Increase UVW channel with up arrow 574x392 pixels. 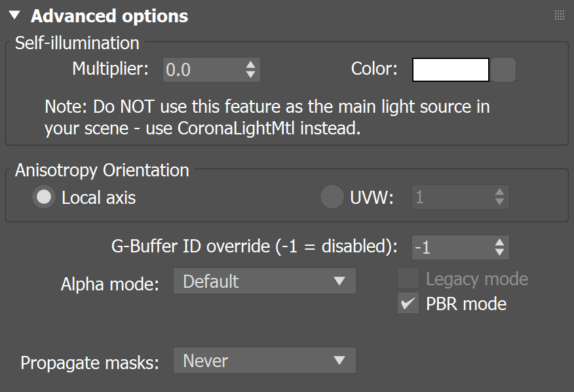pyautogui.click(x=499, y=192)
